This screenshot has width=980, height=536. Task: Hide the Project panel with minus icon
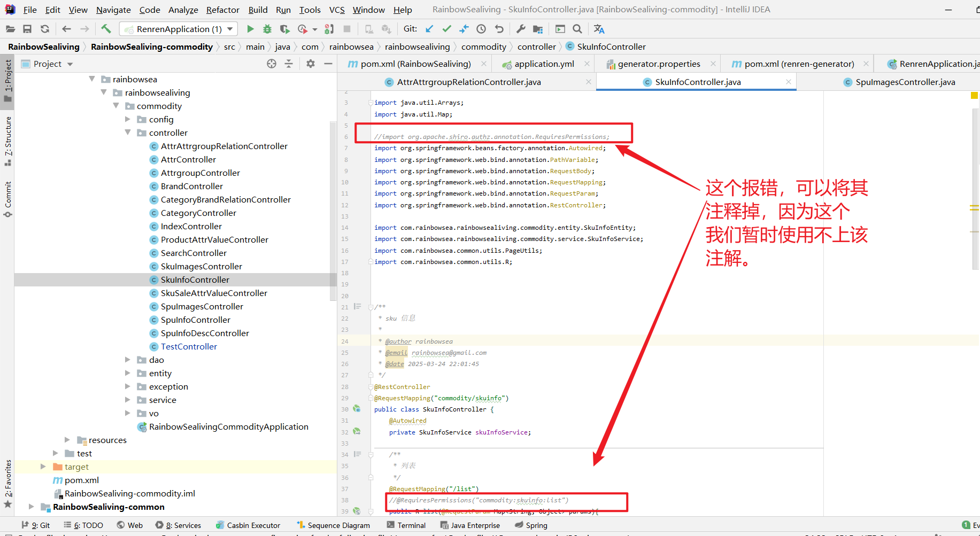point(328,64)
